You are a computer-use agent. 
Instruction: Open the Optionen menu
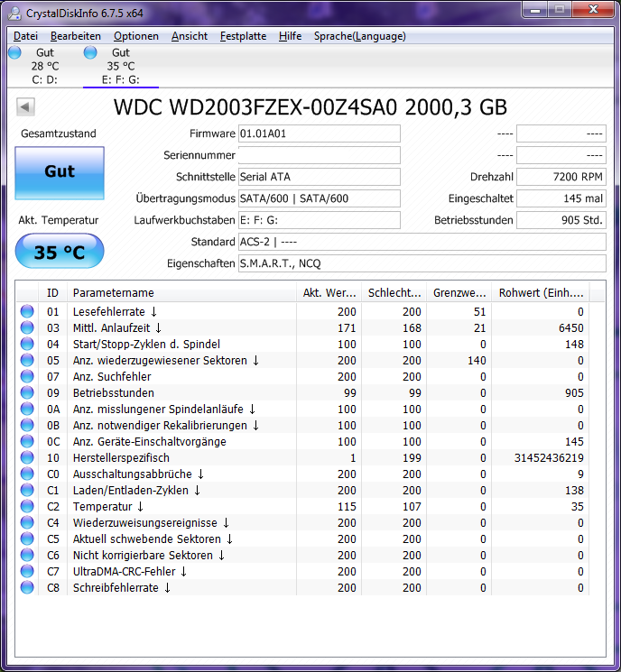click(136, 36)
